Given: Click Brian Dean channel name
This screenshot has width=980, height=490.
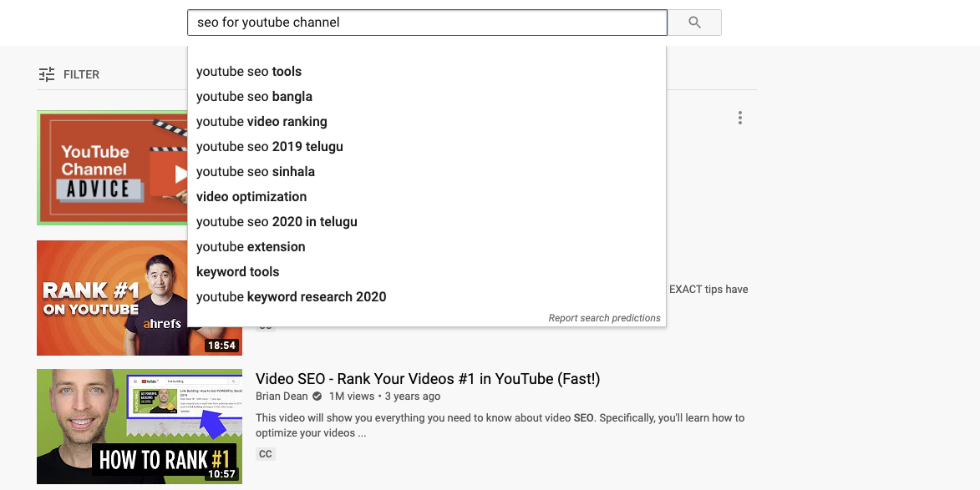Looking at the screenshot, I should point(282,397).
